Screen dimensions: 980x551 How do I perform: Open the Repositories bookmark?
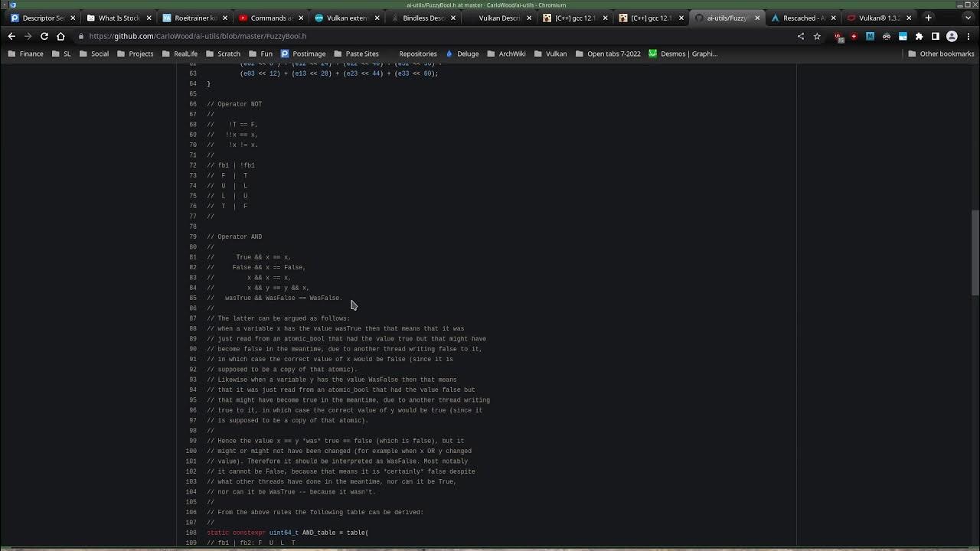[412, 54]
